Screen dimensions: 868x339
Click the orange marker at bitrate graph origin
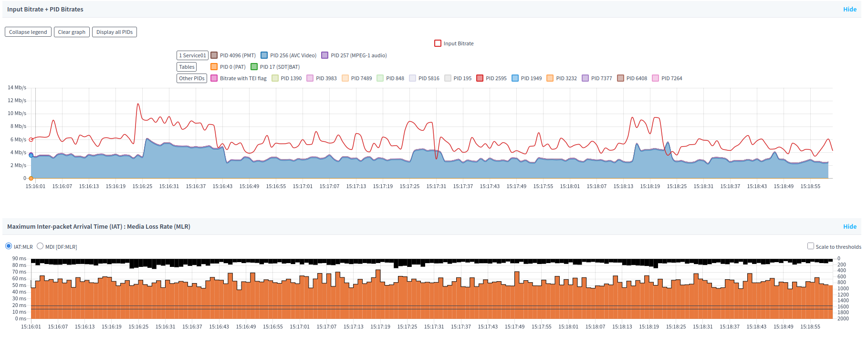[31, 178]
